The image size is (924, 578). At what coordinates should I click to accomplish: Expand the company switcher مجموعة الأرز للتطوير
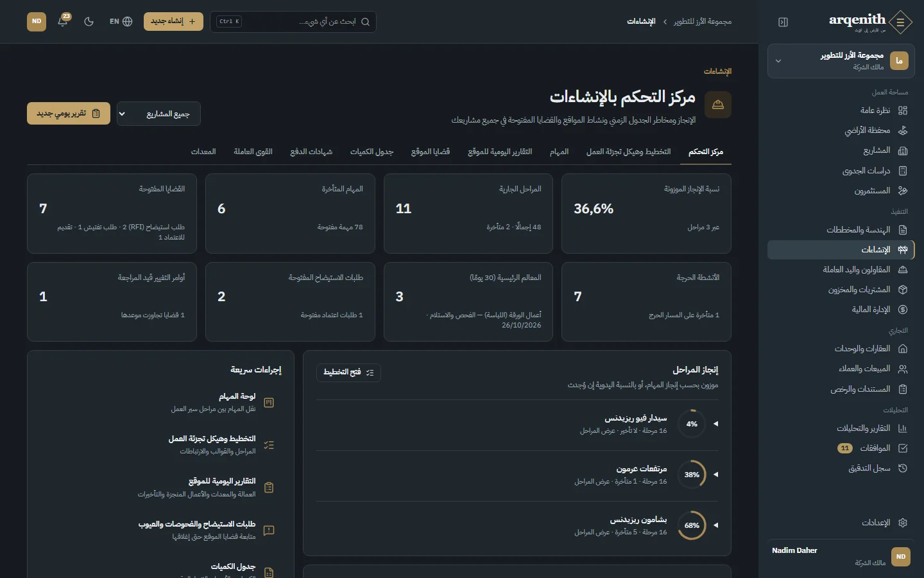[841, 61]
